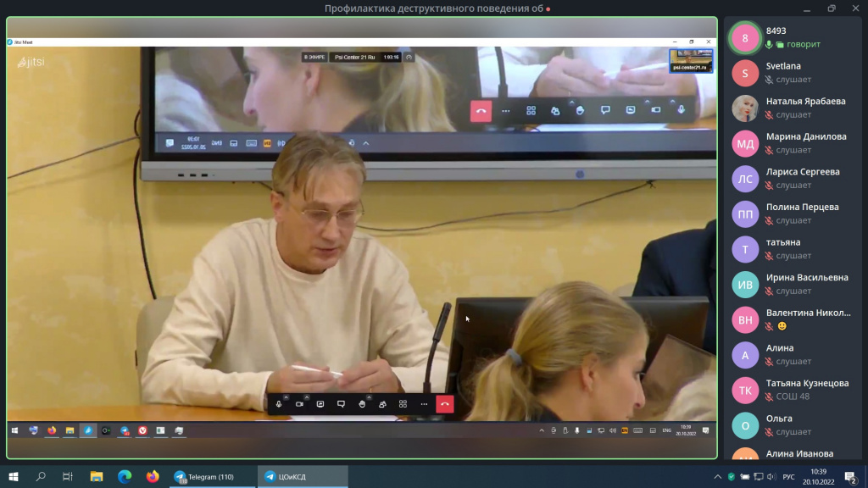Expand hidden tray icons in the shared-screen taskbar
This screenshot has height=488, width=868.
coord(542,430)
